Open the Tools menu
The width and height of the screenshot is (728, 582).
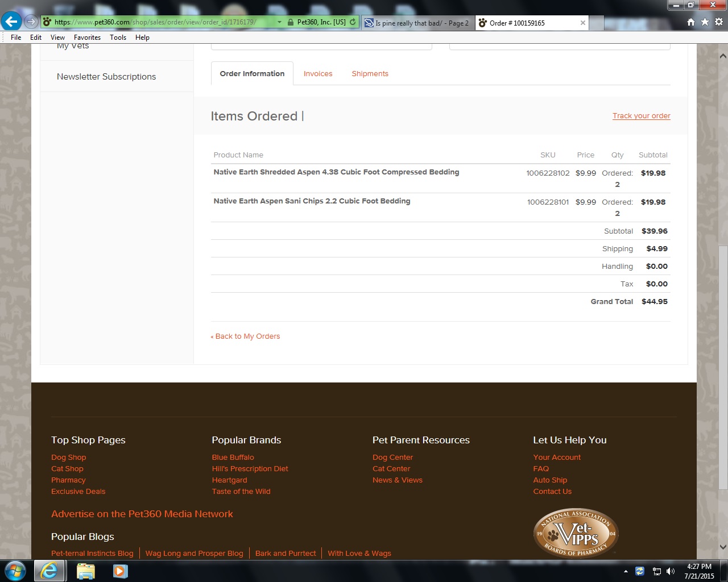pos(118,38)
